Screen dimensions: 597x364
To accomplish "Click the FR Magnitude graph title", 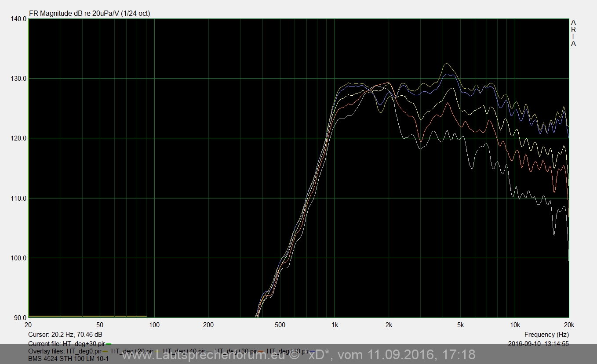I will tap(89, 13).
